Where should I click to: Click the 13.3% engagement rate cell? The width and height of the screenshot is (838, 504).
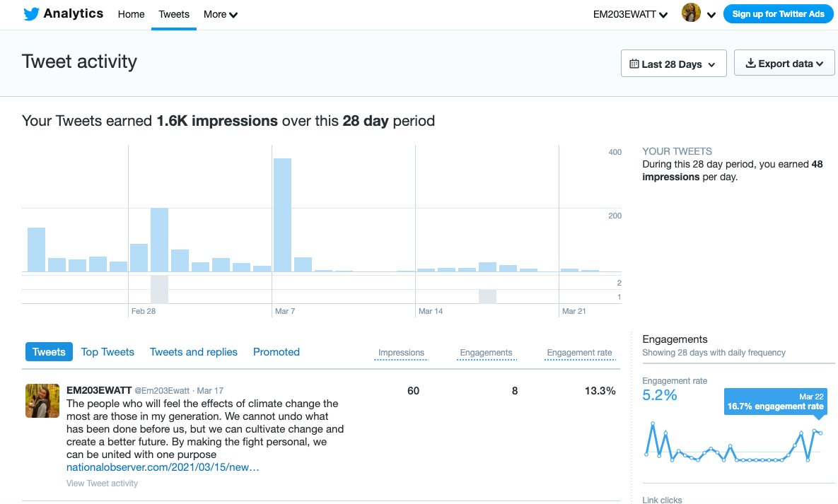point(600,391)
